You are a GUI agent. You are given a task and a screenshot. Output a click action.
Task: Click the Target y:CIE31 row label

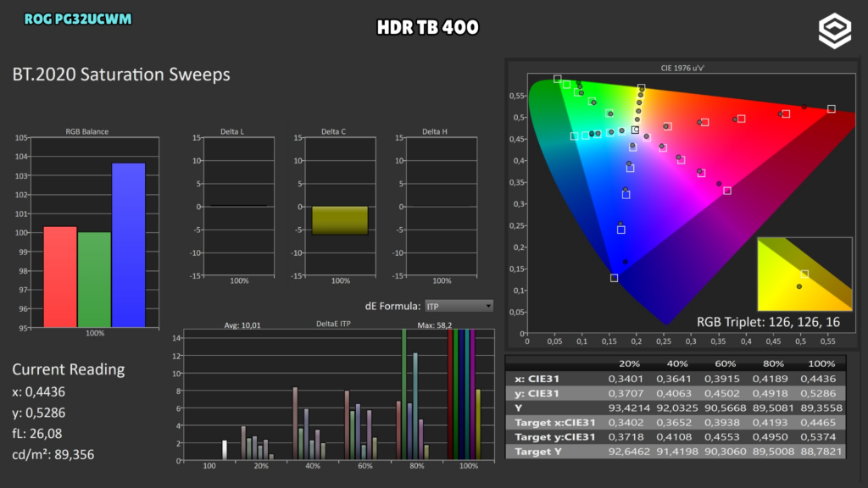[x=555, y=436]
